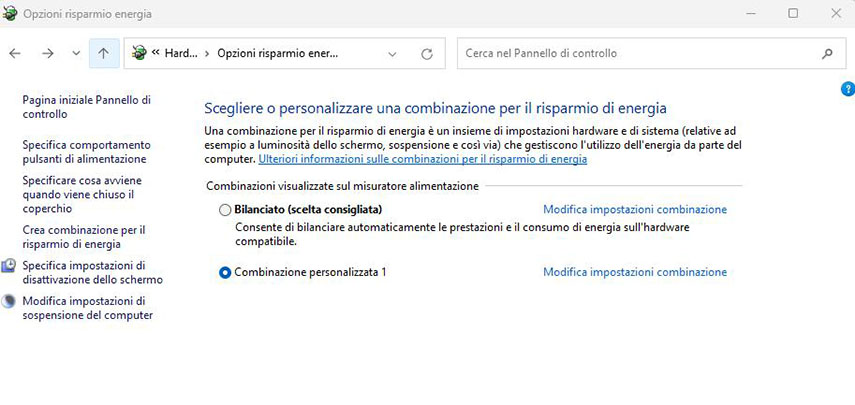This screenshot has height=405, width=855.
Task: Go forward with the right arrow
Action: point(48,53)
